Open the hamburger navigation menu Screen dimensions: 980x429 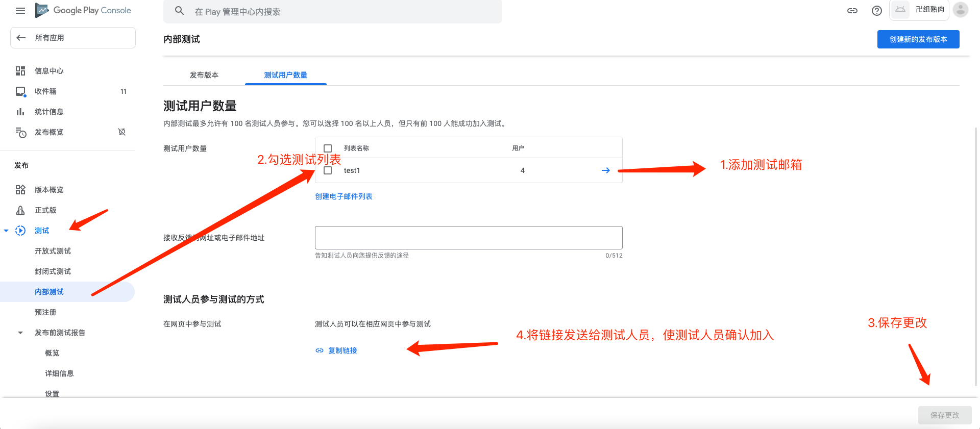click(x=20, y=11)
